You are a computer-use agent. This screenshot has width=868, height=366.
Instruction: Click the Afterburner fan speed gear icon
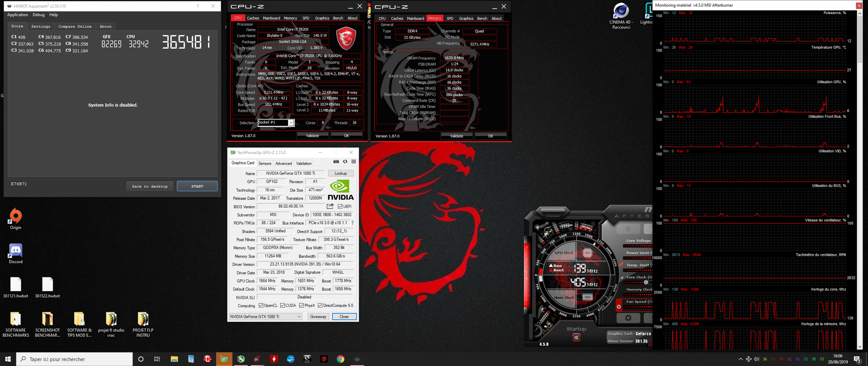619,307
